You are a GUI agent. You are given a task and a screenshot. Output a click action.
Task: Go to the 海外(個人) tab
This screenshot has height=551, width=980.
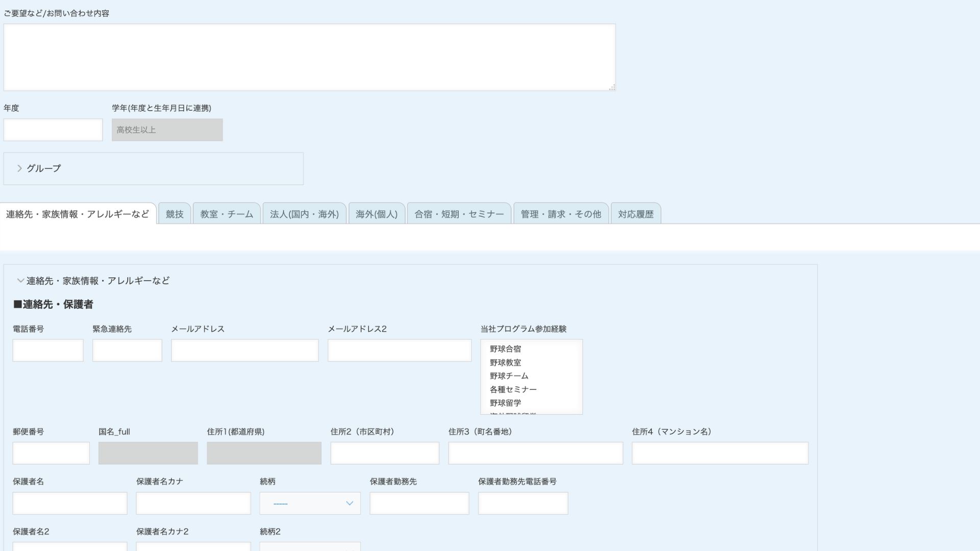click(377, 214)
